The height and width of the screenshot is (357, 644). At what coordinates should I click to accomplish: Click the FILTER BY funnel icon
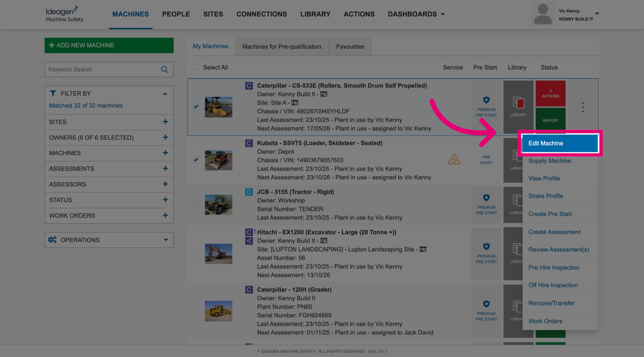coord(53,93)
